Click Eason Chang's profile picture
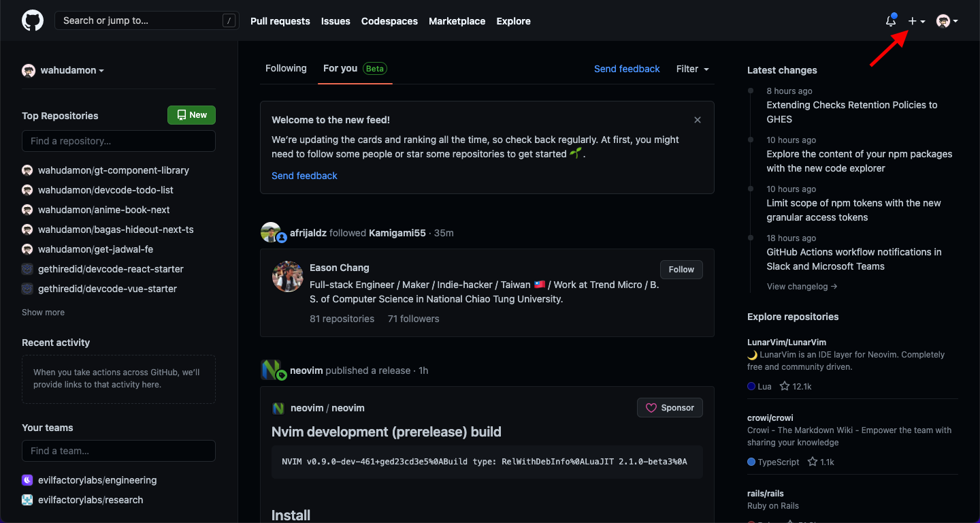The height and width of the screenshot is (523, 980). 288,276
